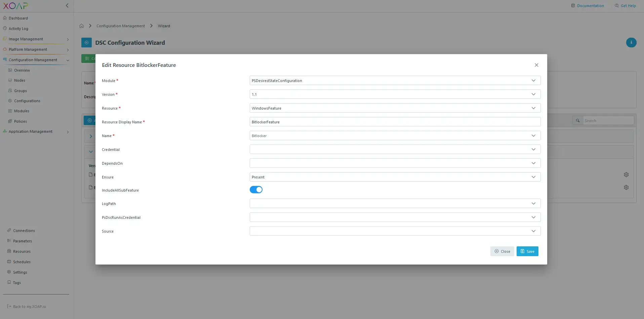Viewport: 644px width, 319px height.
Task: Toggle the IncludeAllSubFeature switch
Action: tap(256, 190)
